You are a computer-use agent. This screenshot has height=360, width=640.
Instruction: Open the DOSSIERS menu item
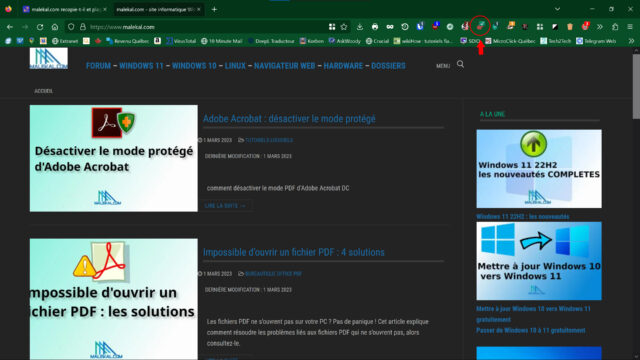click(388, 66)
